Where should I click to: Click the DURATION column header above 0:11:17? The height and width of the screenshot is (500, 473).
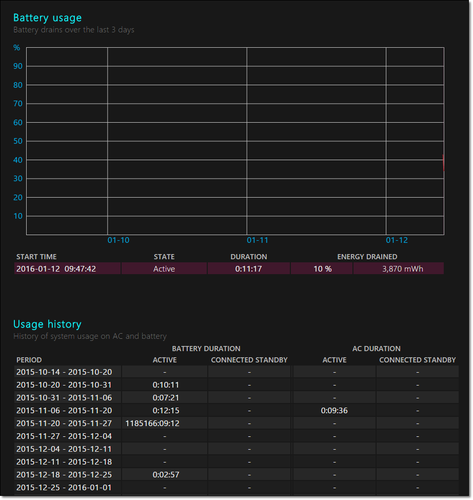click(249, 257)
